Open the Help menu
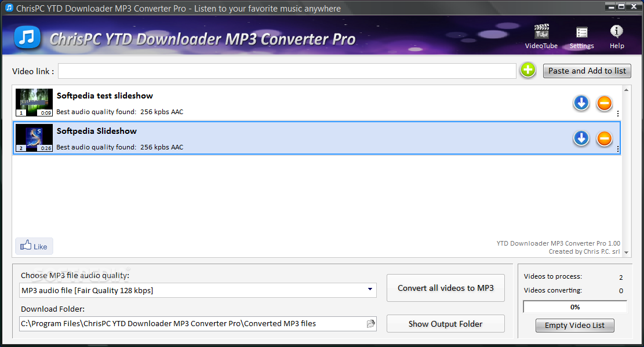Image resolution: width=644 pixels, height=347 pixels. 617,37
